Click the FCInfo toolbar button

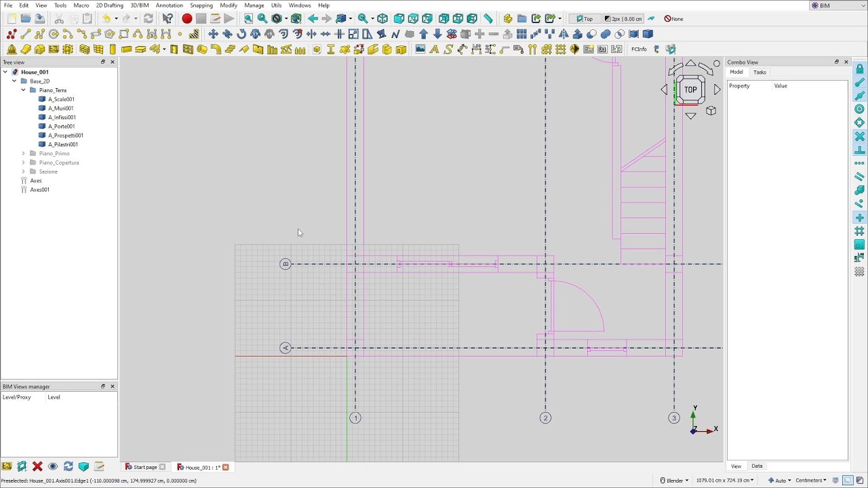(639, 49)
